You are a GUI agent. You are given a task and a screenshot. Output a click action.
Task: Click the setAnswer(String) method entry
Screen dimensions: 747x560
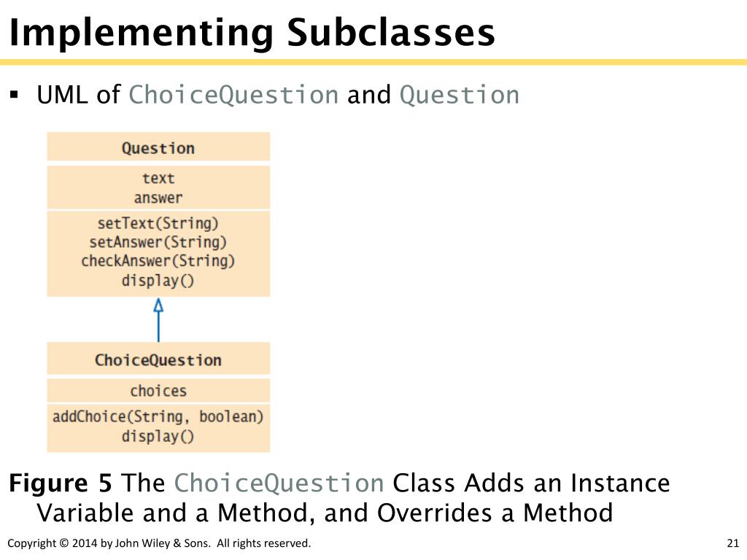click(x=158, y=242)
